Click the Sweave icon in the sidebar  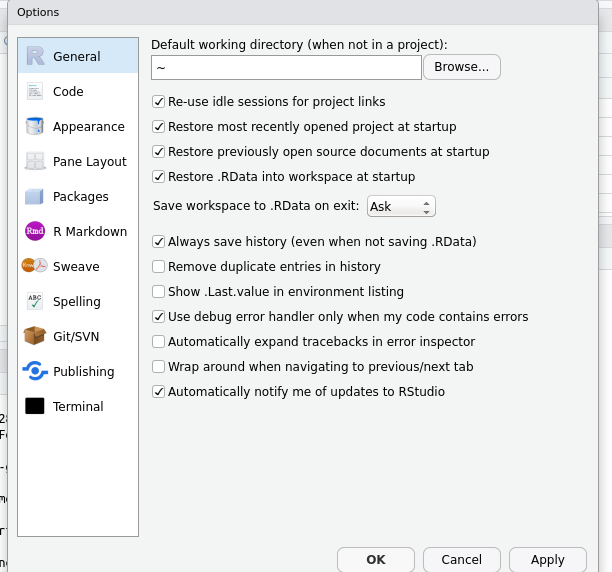pos(35,267)
